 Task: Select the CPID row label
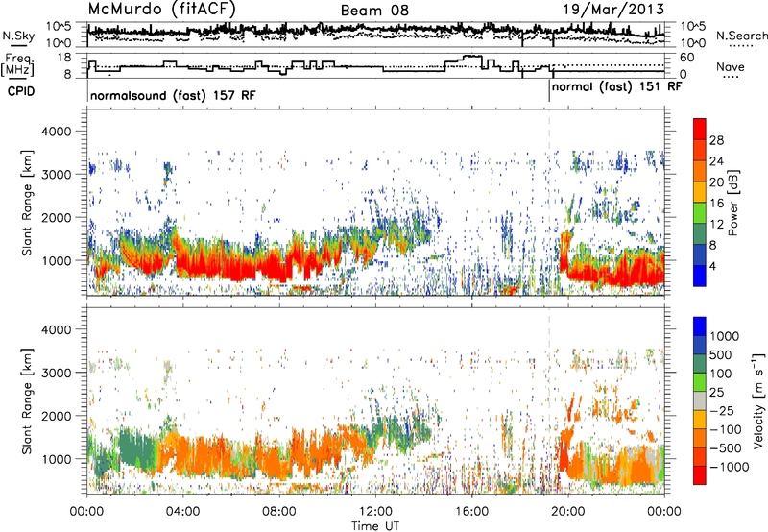pos(21,91)
